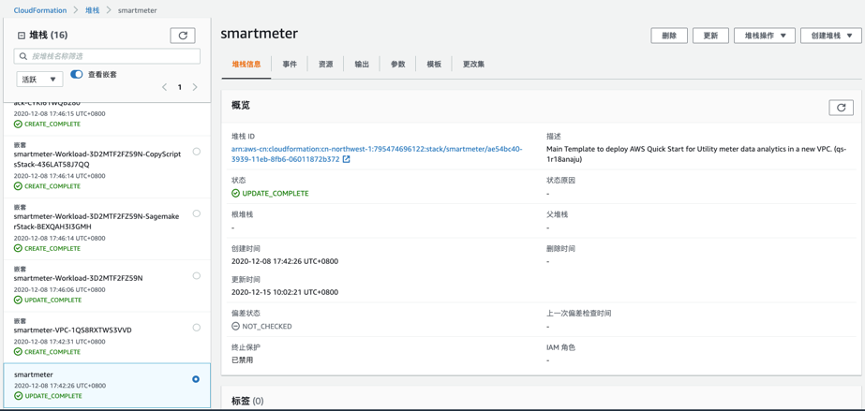The image size is (866, 412).
Task: Switch to the 输出 tab
Action: click(x=362, y=65)
